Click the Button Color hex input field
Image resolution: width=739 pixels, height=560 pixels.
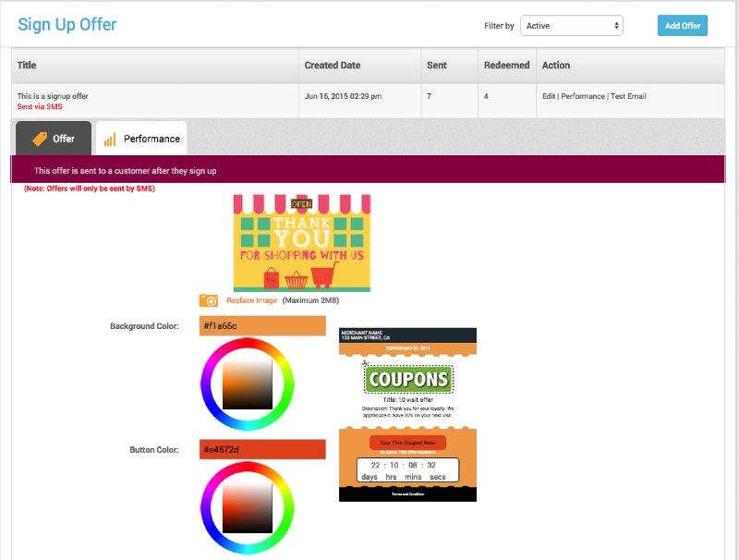(262, 450)
